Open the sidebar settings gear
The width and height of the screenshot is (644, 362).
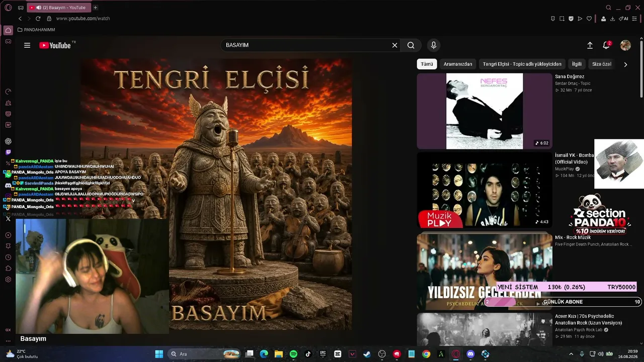coord(8,280)
